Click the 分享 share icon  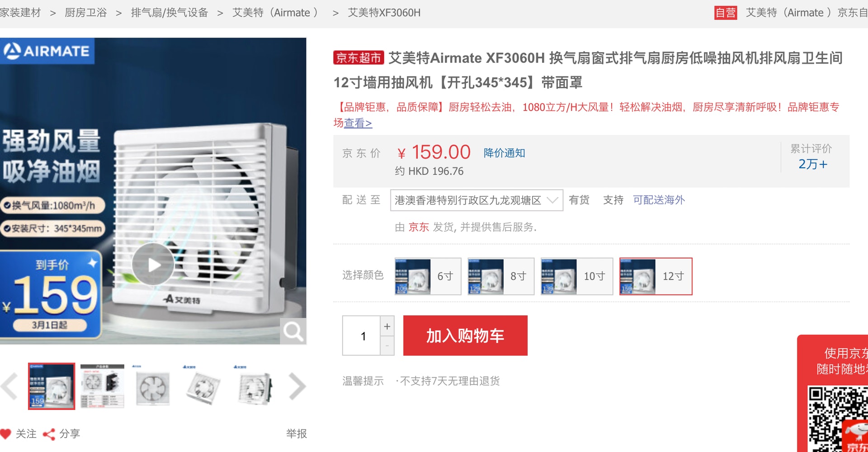coord(49,434)
